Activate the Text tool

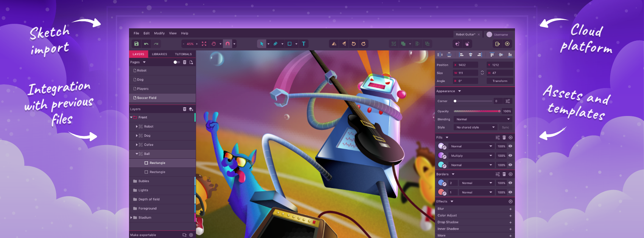coord(303,44)
